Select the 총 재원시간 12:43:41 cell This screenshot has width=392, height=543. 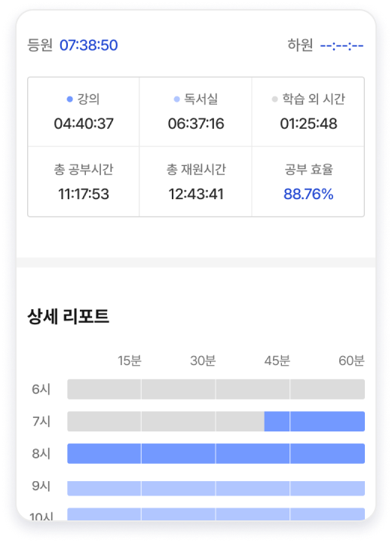[x=196, y=182]
